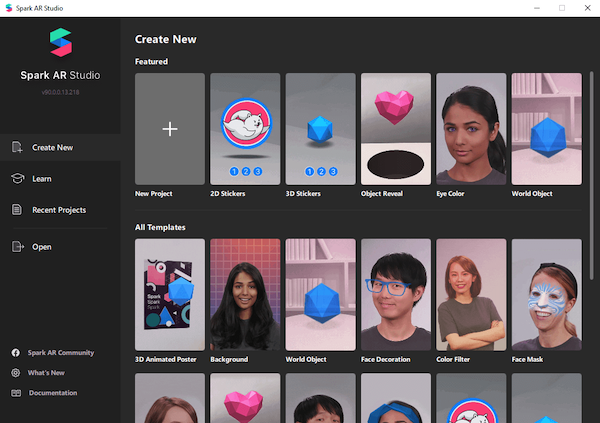Select the Learn menu item
The width and height of the screenshot is (600, 423).
[x=41, y=179]
